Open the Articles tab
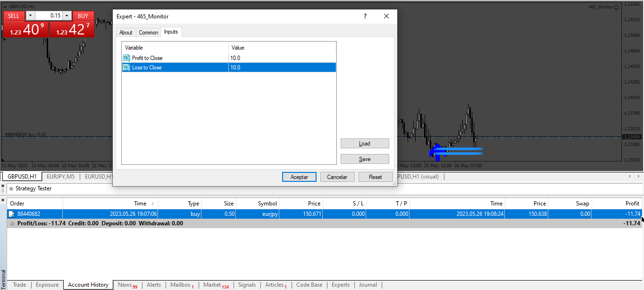This screenshot has width=644, height=290. click(276, 285)
